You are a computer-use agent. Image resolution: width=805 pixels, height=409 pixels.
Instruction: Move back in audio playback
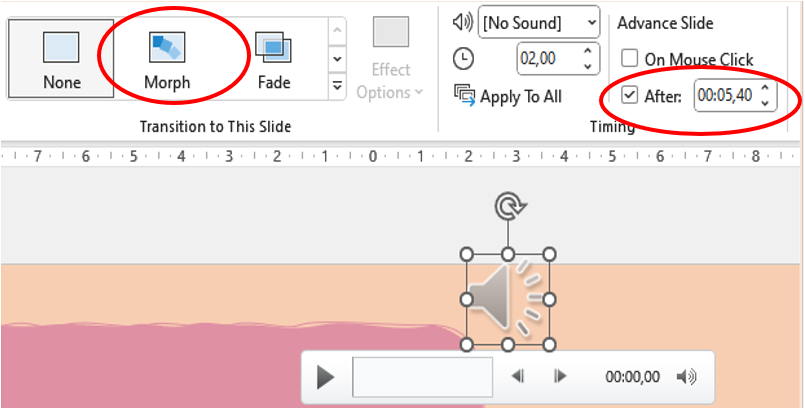[518, 377]
